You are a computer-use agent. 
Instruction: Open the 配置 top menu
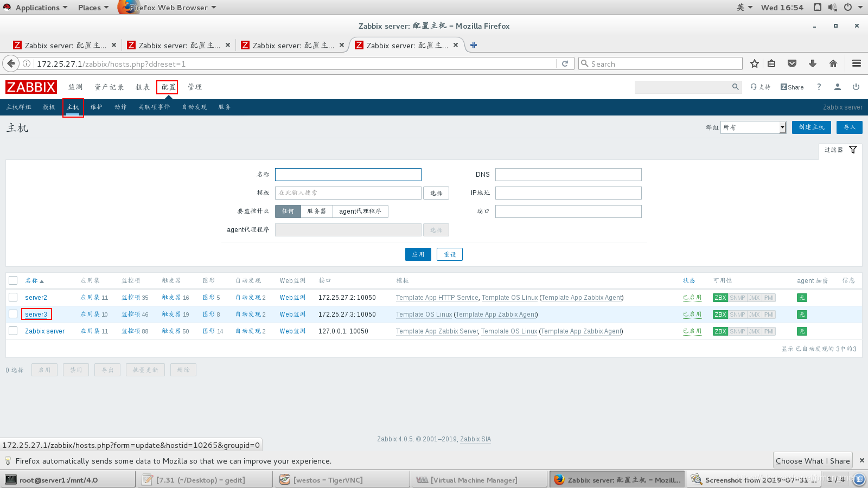168,87
